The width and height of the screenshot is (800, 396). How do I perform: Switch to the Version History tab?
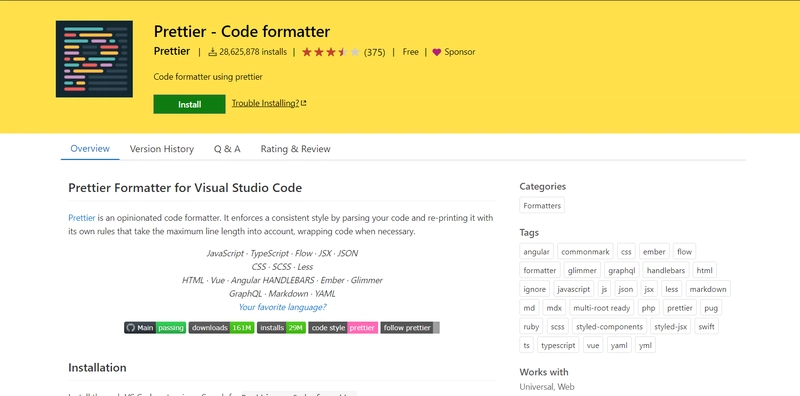[162, 149]
